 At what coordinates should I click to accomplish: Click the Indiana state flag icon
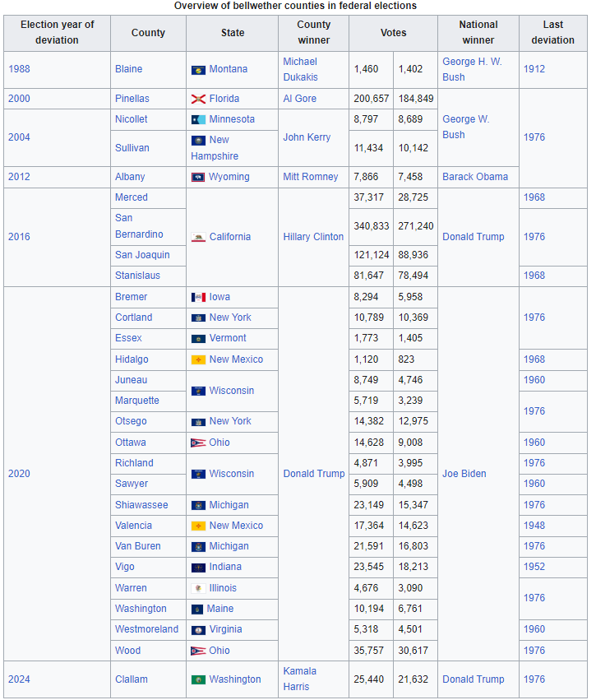[198, 568]
